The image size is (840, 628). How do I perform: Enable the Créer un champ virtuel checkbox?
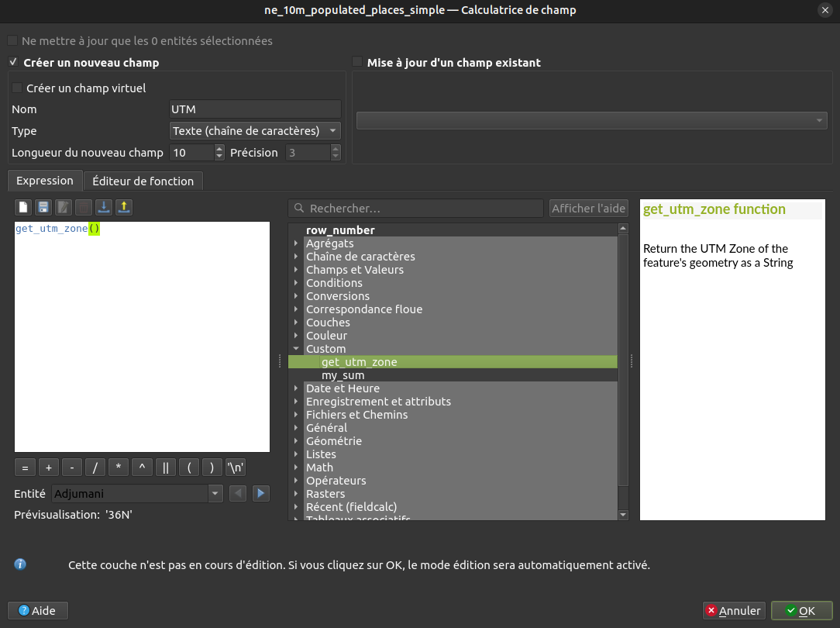[18, 88]
